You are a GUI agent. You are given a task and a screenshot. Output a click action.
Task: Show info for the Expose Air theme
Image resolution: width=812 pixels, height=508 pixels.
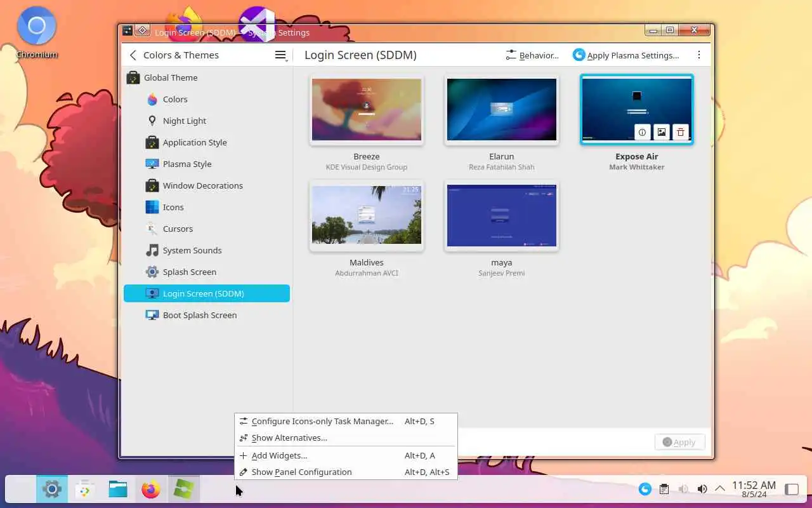pos(642,132)
